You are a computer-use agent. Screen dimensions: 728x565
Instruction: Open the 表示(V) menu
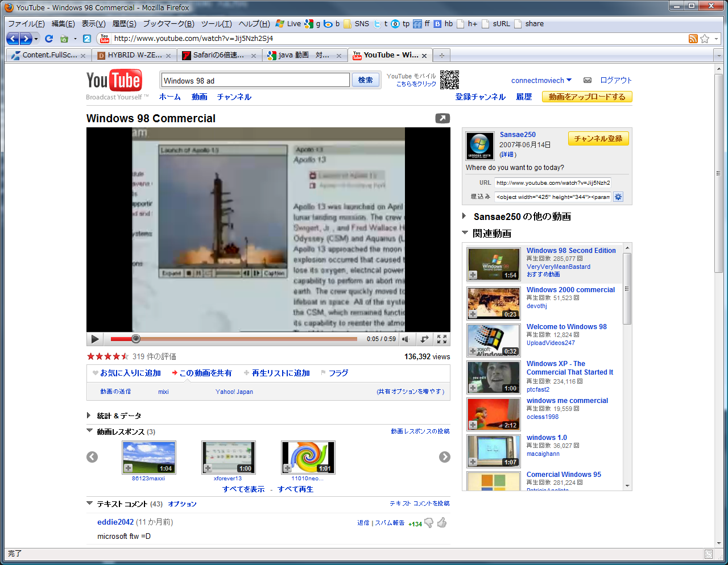click(x=94, y=24)
